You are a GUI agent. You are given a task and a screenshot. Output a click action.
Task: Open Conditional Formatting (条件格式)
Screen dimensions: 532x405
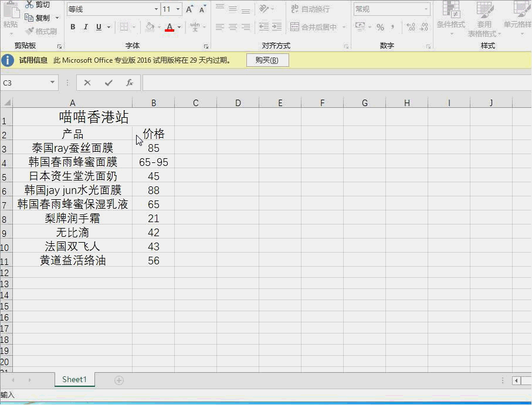[x=451, y=17]
